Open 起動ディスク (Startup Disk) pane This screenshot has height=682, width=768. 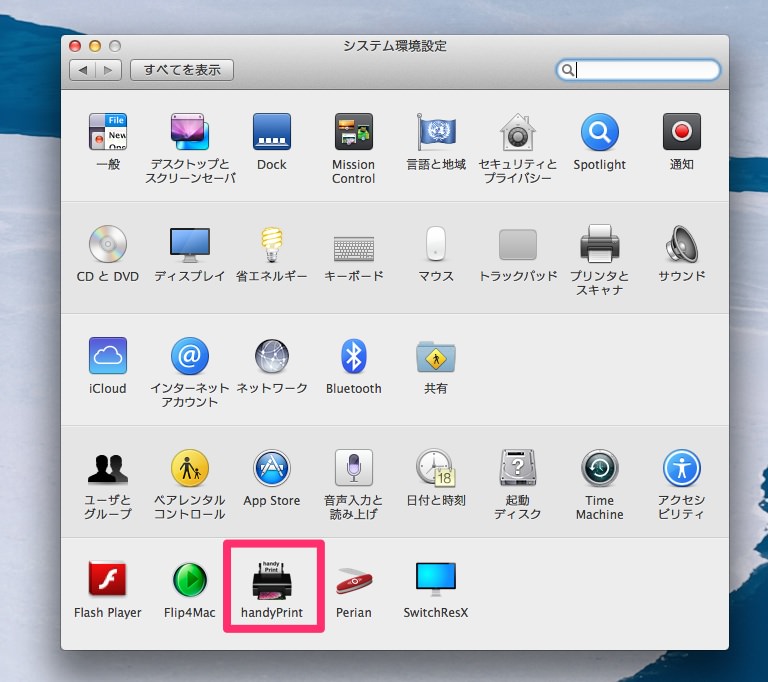click(518, 468)
